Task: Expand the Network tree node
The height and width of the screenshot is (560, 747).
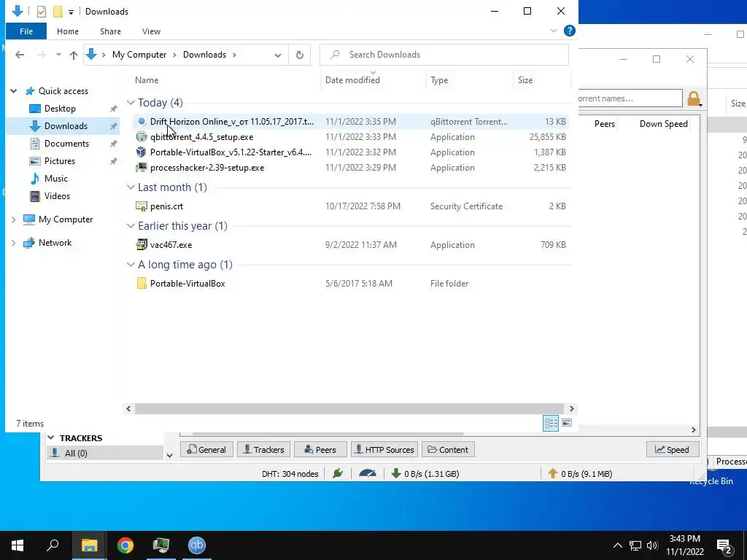Action: point(13,243)
